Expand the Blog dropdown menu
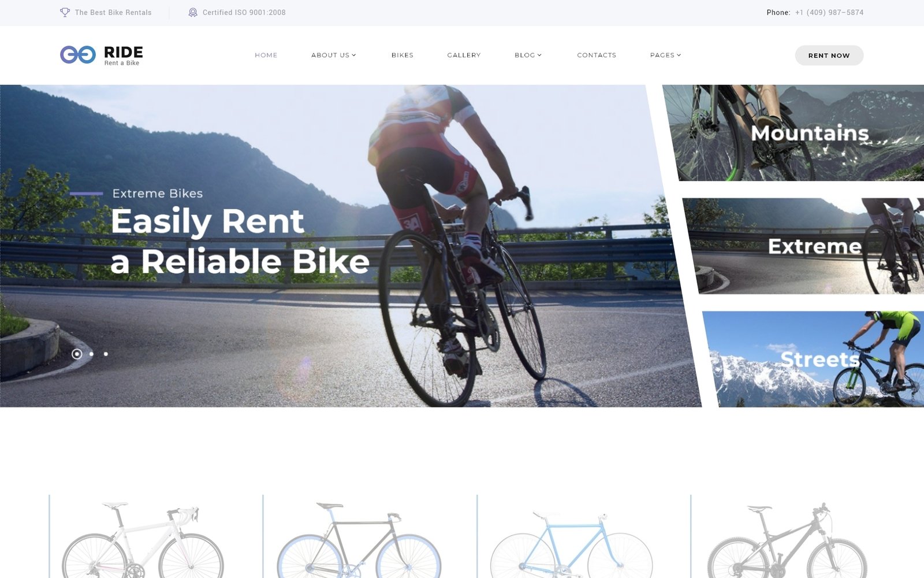The height and width of the screenshot is (578, 924). click(528, 55)
